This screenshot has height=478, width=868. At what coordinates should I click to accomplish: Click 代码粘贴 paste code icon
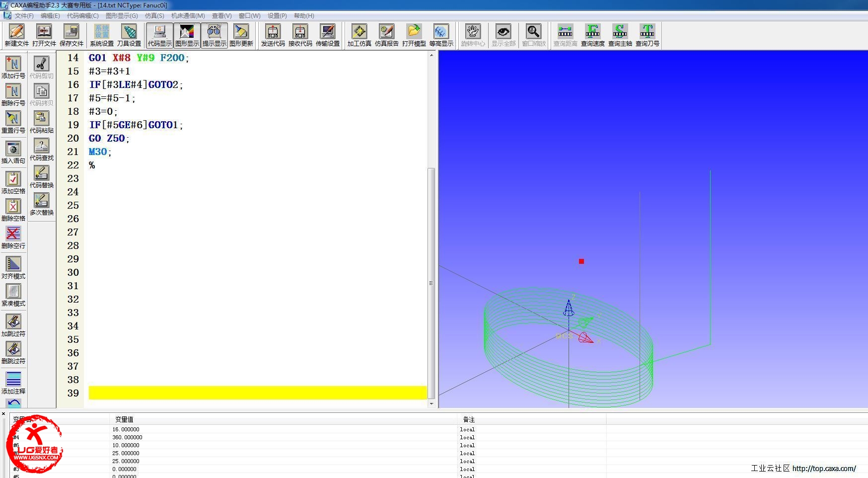click(x=42, y=122)
